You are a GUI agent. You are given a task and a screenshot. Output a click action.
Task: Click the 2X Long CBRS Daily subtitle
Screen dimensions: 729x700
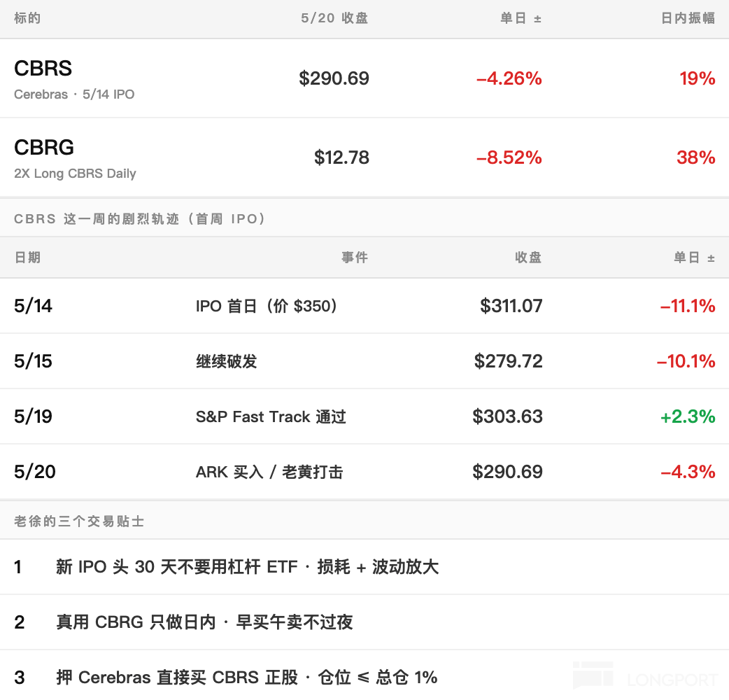[75, 174]
